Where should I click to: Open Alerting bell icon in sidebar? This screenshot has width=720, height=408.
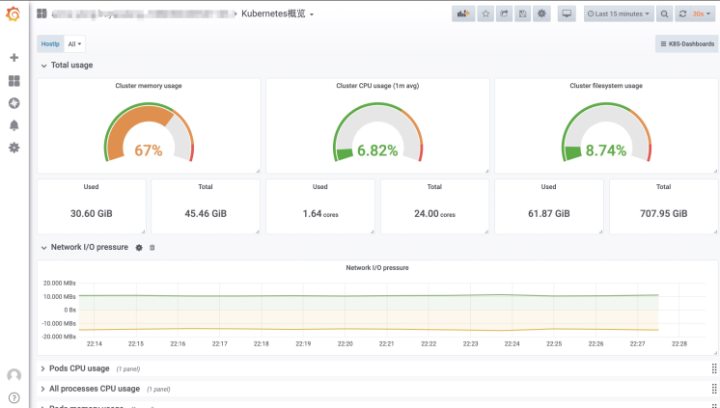[14, 125]
